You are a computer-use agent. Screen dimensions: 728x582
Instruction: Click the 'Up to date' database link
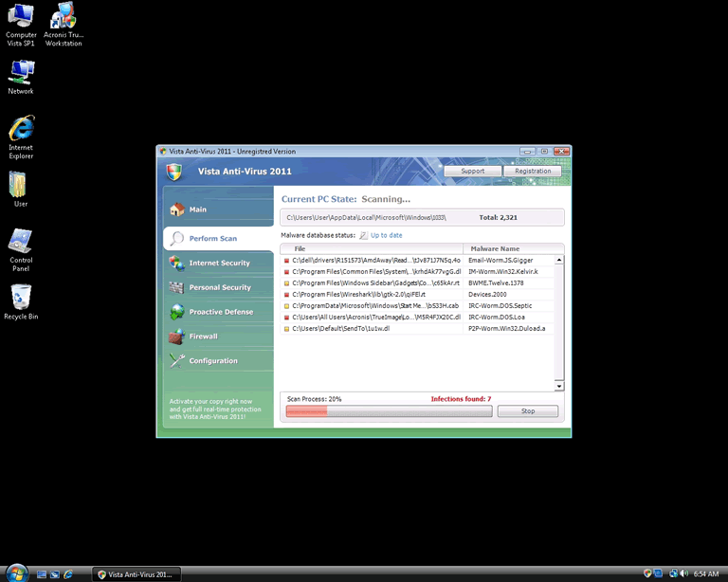click(x=386, y=235)
